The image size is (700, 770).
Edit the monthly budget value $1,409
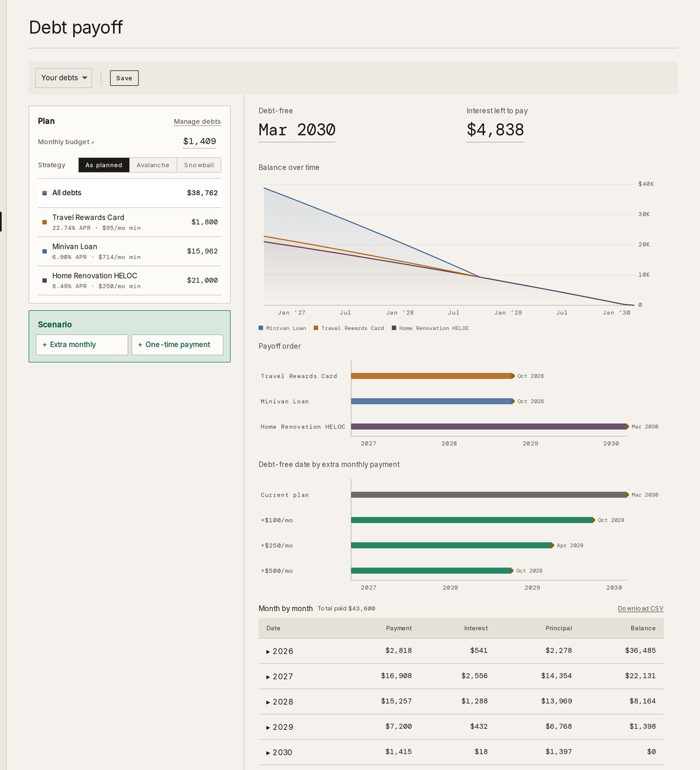(200, 141)
